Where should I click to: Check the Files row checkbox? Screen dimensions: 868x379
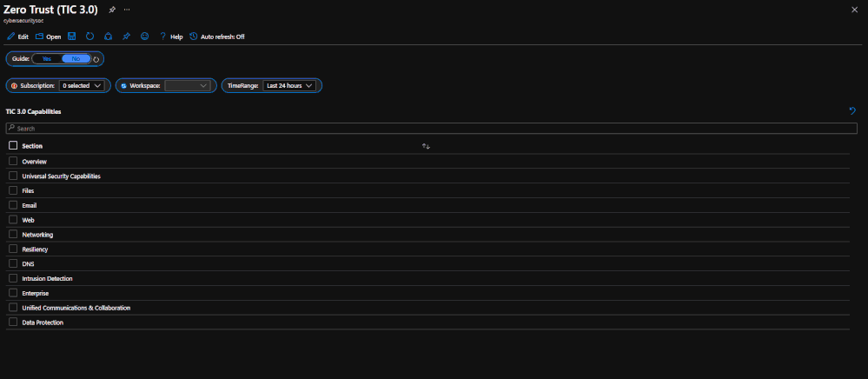click(x=13, y=190)
